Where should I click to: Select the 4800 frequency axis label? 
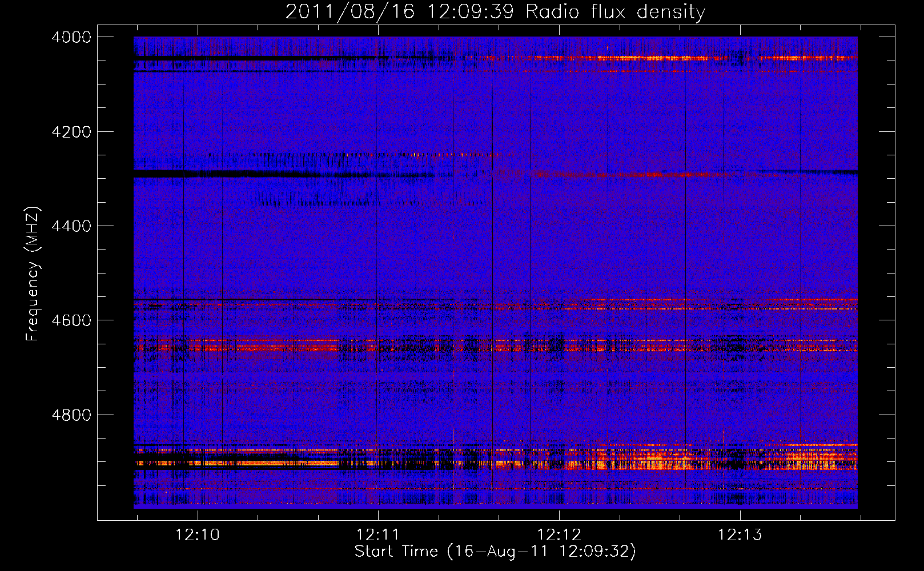(71, 415)
